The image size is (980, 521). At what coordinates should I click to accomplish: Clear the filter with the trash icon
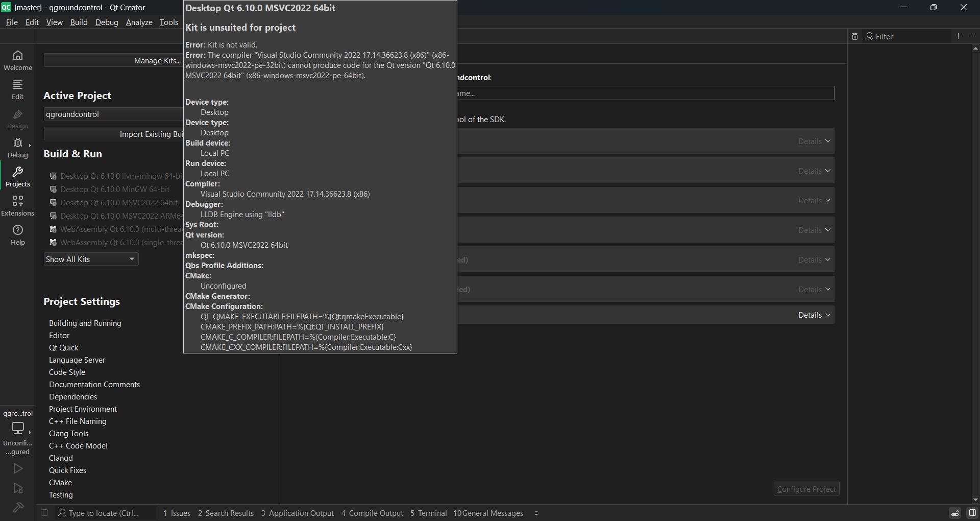(855, 36)
